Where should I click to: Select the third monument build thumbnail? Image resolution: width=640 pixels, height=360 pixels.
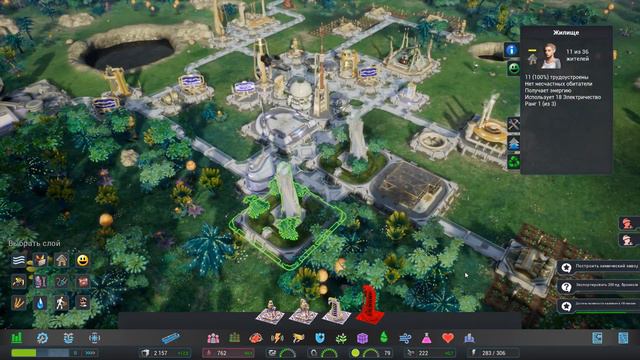click(x=336, y=311)
